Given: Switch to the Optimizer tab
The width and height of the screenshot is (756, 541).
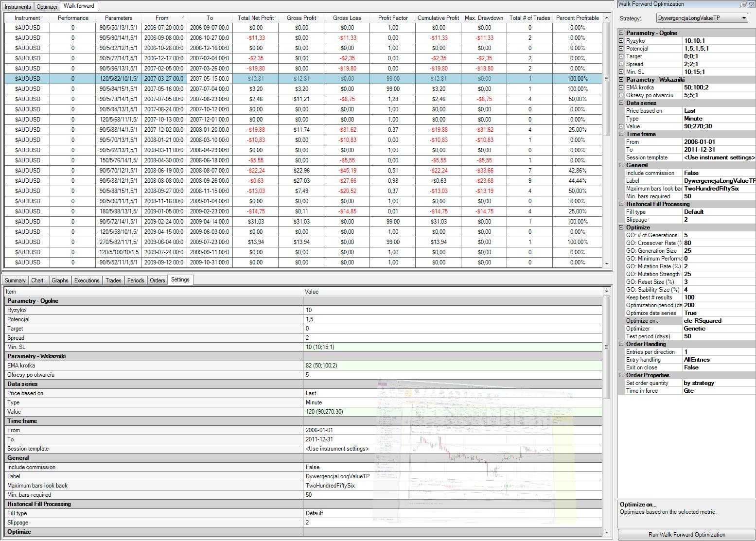Looking at the screenshot, I should 47,7.
